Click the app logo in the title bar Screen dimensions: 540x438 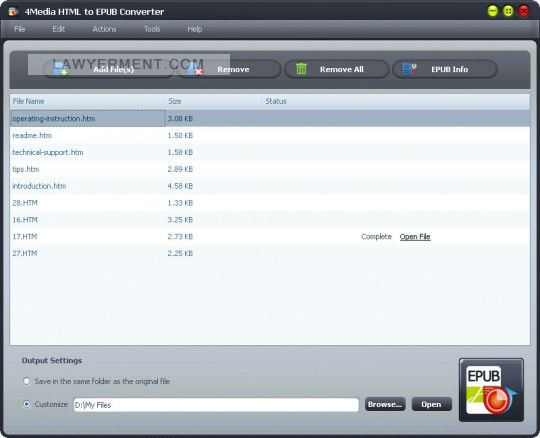[13, 11]
